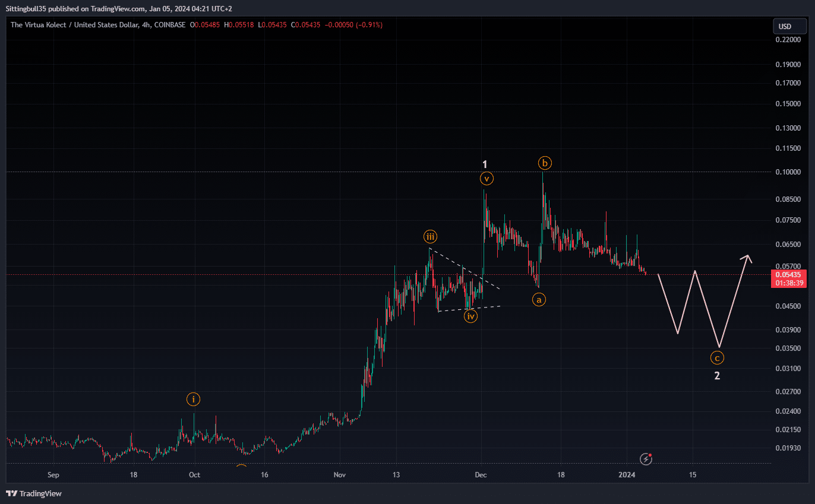Click the 0.10000 price axis label
815x504 pixels.
[x=788, y=172]
